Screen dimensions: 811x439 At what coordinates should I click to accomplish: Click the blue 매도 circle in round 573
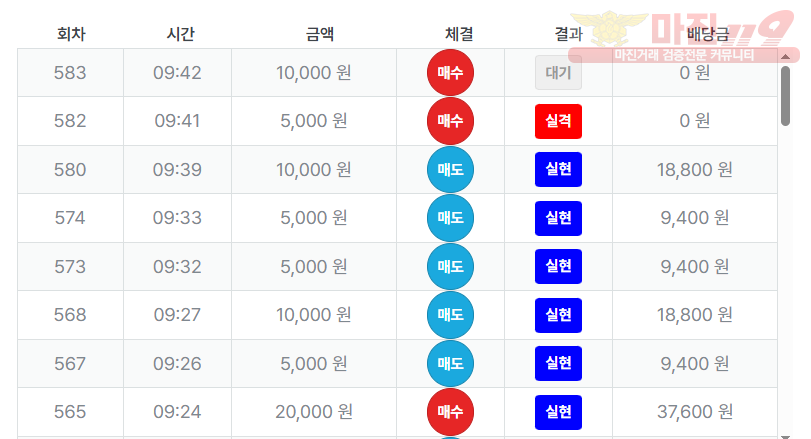450,267
